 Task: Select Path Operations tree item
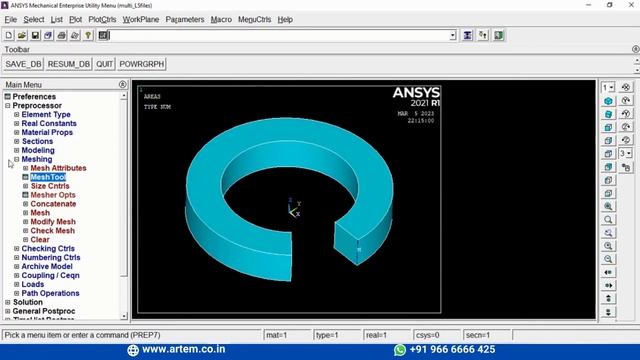(x=50, y=293)
